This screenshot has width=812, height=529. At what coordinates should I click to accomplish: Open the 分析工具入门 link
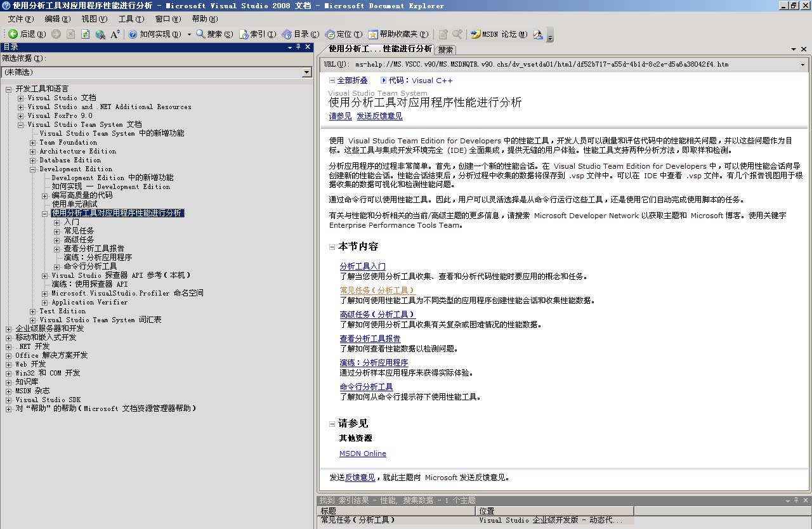point(362,266)
